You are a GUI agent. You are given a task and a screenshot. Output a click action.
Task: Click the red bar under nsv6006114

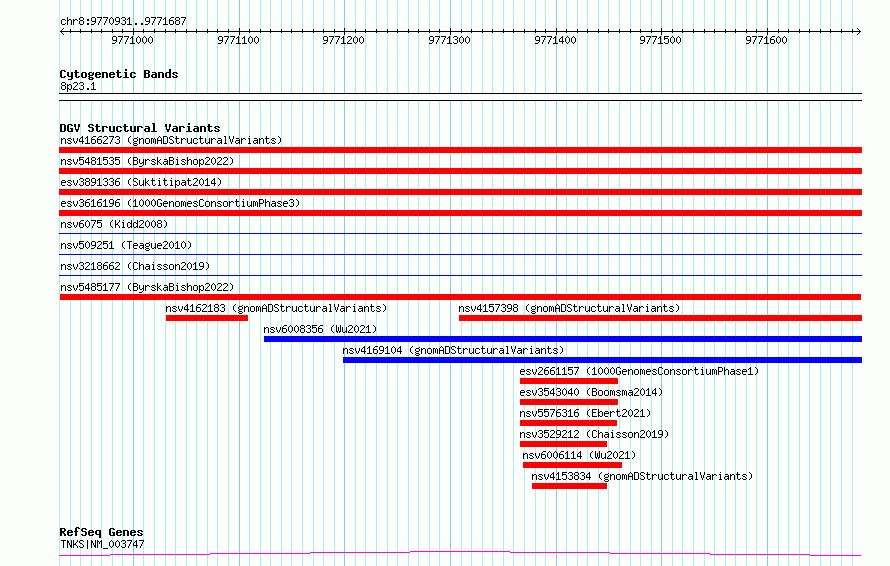click(572, 465)
